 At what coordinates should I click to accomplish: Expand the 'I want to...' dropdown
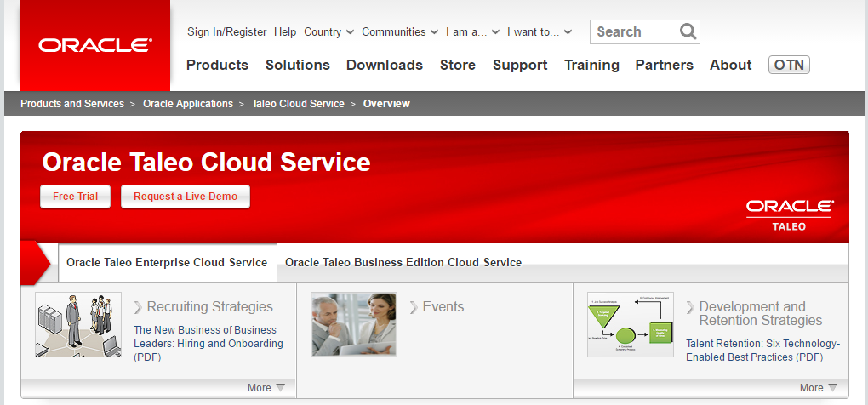click(540, 32)
